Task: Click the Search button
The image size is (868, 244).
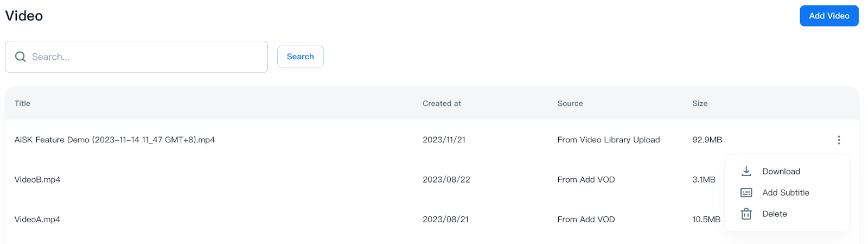Action: [300, 57]
